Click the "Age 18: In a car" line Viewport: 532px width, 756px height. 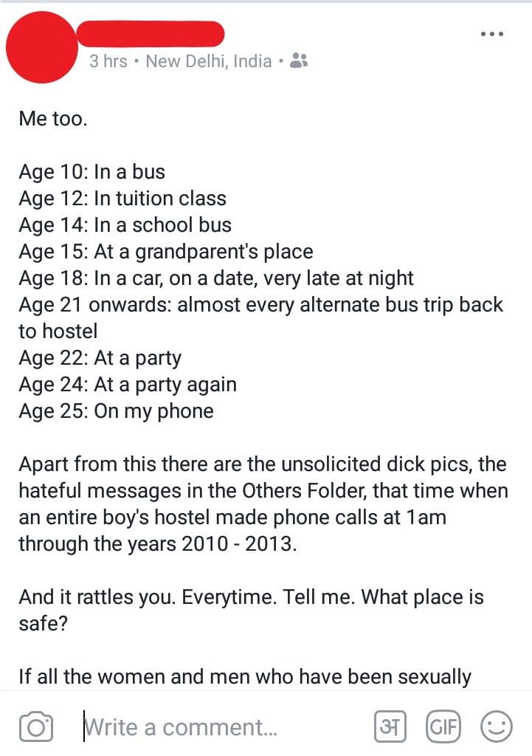point(216,278)
